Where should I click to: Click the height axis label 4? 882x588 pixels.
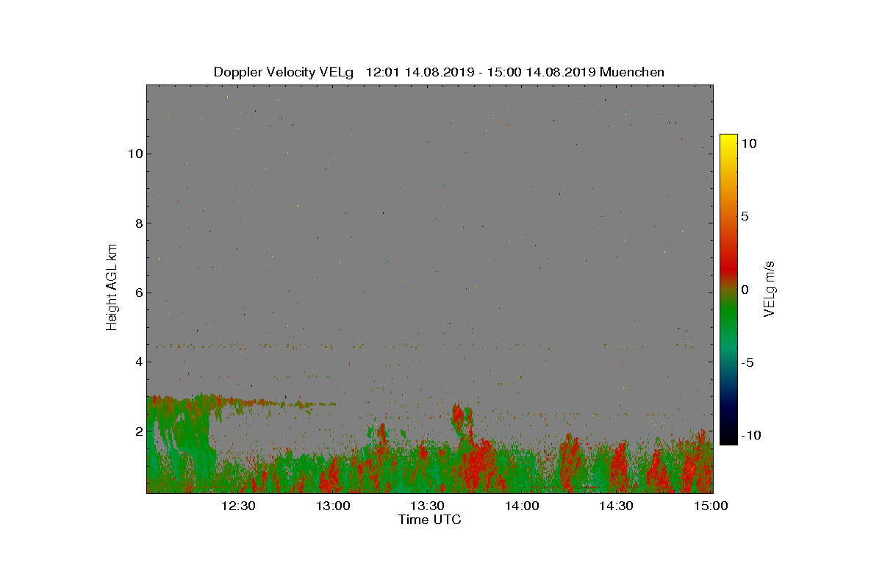point(137,362)
